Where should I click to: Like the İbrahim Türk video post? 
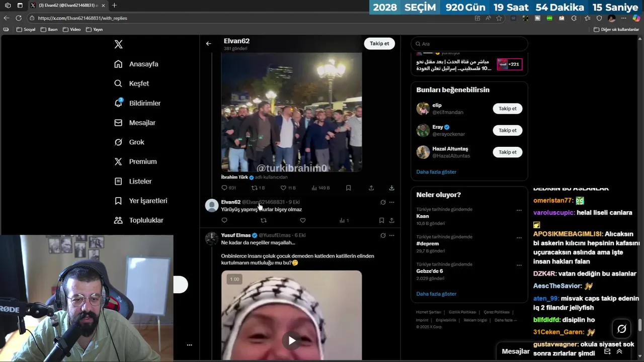[283, 188]
